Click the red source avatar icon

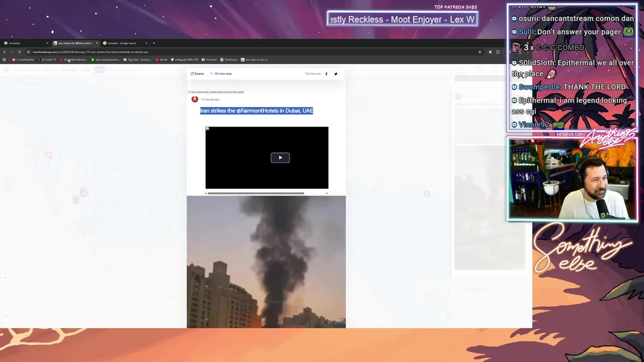tap(195, 99)
